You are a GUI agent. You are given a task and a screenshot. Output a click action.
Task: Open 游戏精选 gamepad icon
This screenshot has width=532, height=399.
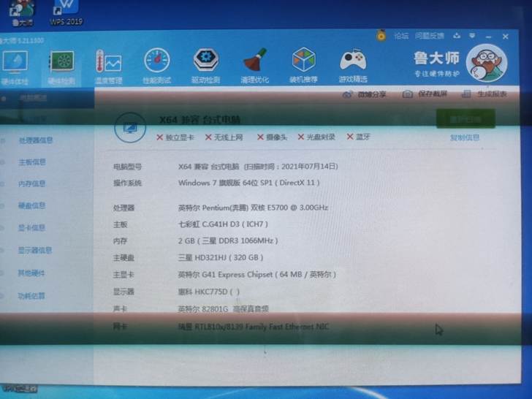click(x=353, y=66)
